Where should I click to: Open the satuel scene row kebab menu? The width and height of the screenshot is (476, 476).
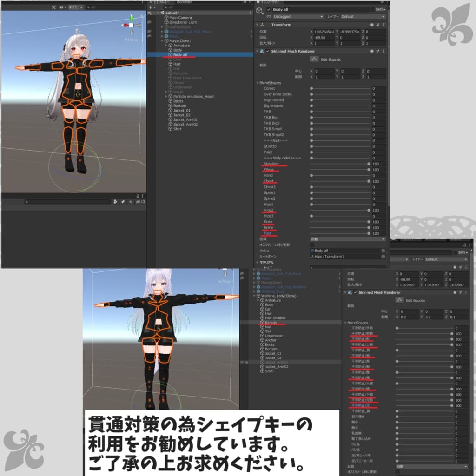[x=250, y=13]
